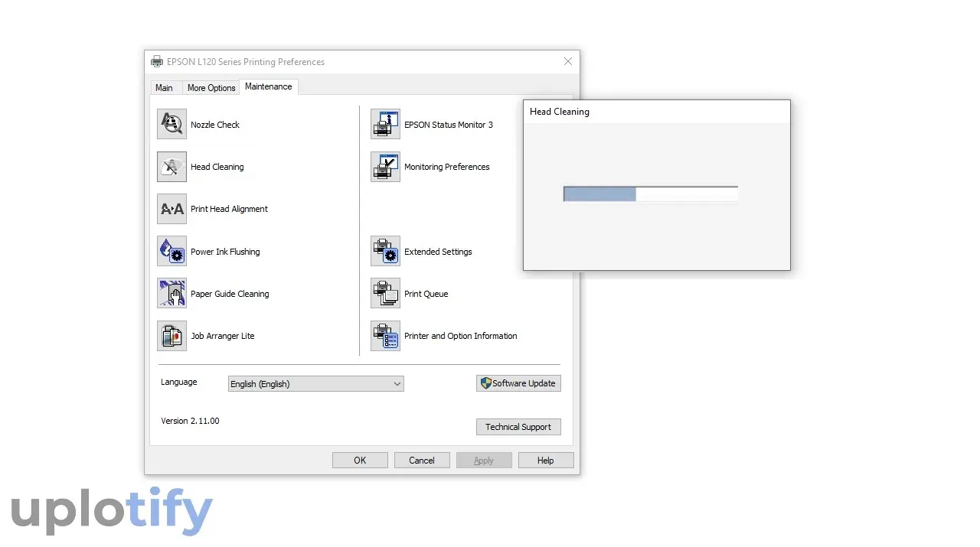
Task: Switch to the More Options tab
Action: tap(211, 88)
